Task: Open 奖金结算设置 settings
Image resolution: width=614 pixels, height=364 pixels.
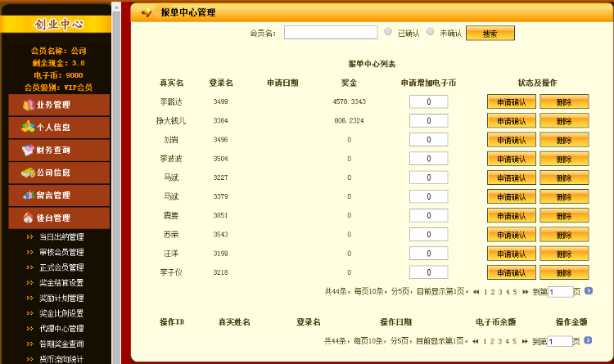Action: coord(61,282)
